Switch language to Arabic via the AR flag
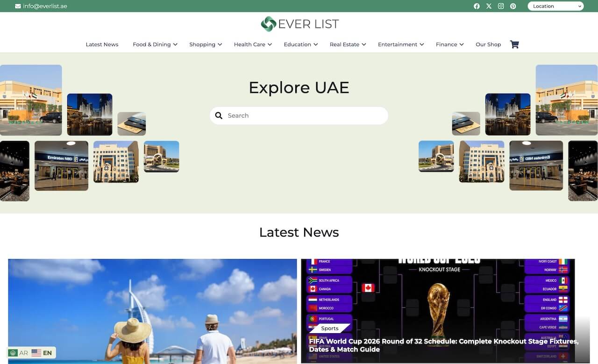598x364 pixels. [x=18, y=353]
